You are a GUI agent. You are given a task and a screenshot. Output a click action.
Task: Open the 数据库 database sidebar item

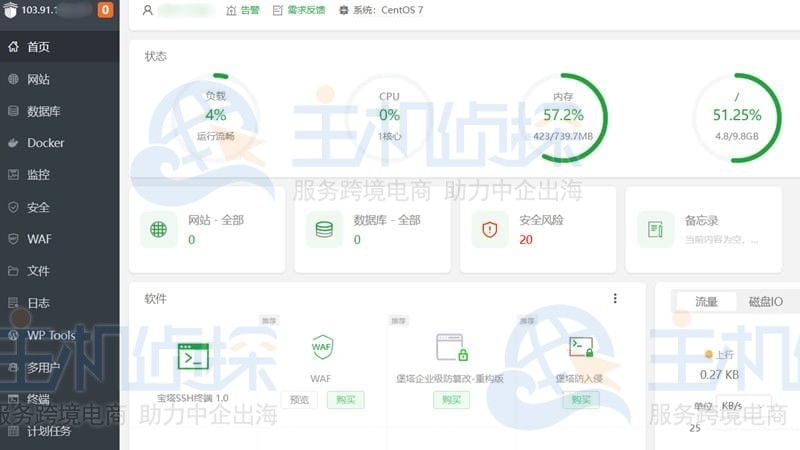tap(60, 111)
